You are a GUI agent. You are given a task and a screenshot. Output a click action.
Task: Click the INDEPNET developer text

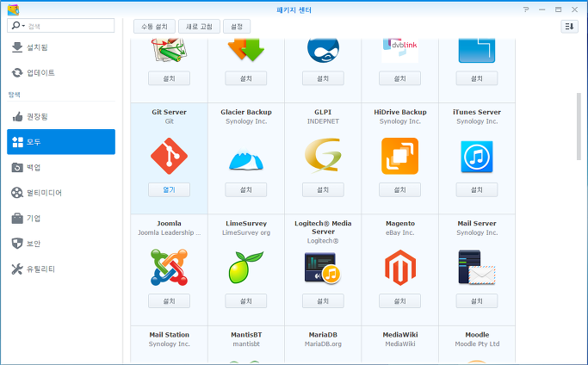pyautogui.click(x=323, y=121)
